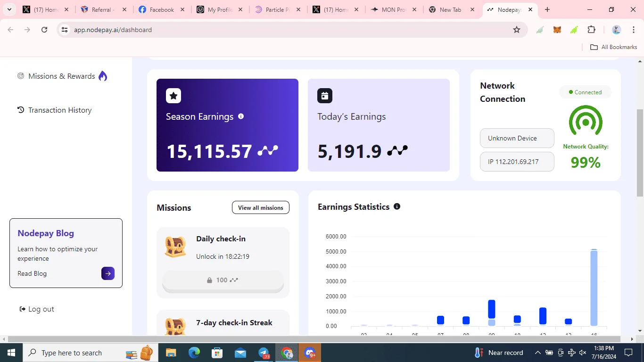Log out of Nodepay

pyautogui.click(x=41, y=309)
